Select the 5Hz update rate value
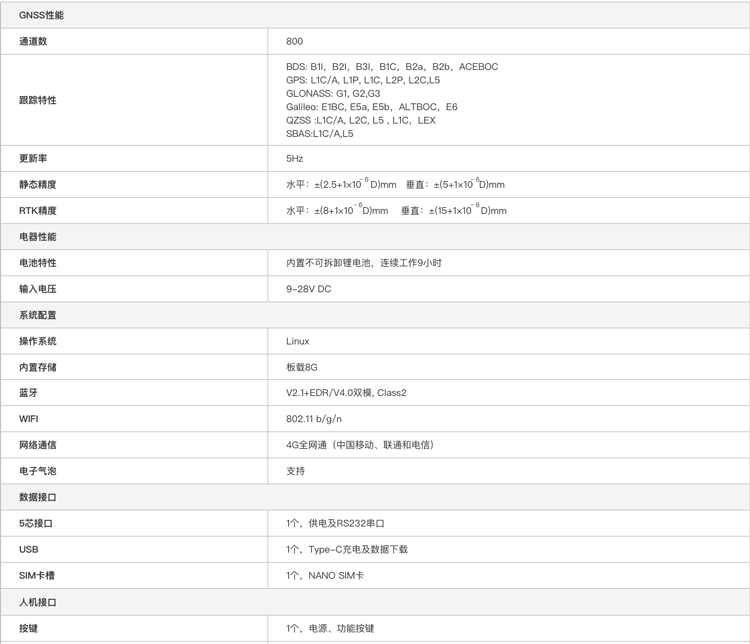This screenshot has height=644, width=750. point(294,159)
